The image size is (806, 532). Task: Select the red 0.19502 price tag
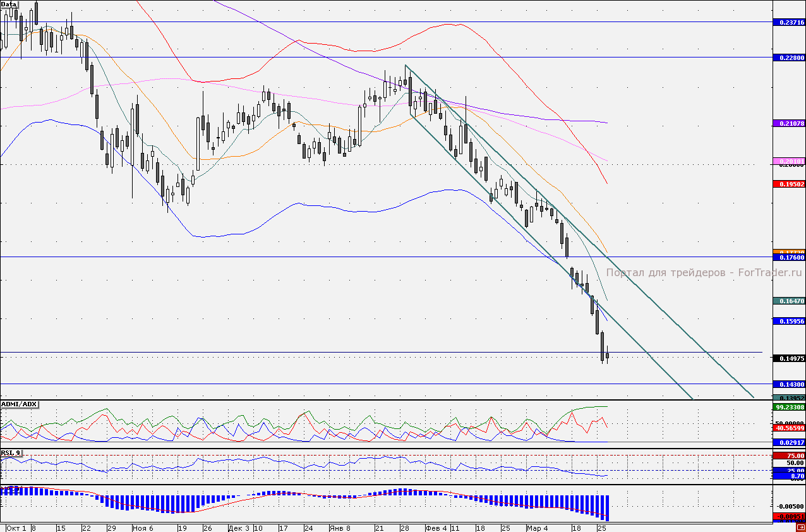pyautogui.click(x=789, y=184)
